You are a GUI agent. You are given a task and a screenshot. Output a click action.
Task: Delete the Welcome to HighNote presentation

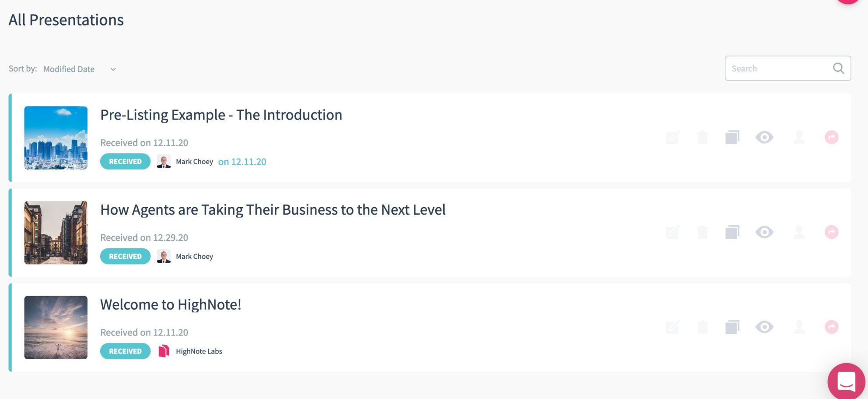pos(703,327)
